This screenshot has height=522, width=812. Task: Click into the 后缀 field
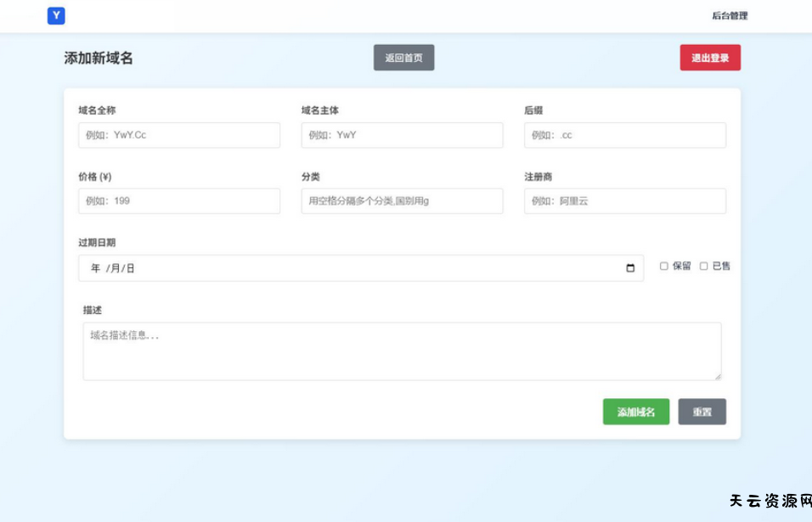[x=624, y=135]
